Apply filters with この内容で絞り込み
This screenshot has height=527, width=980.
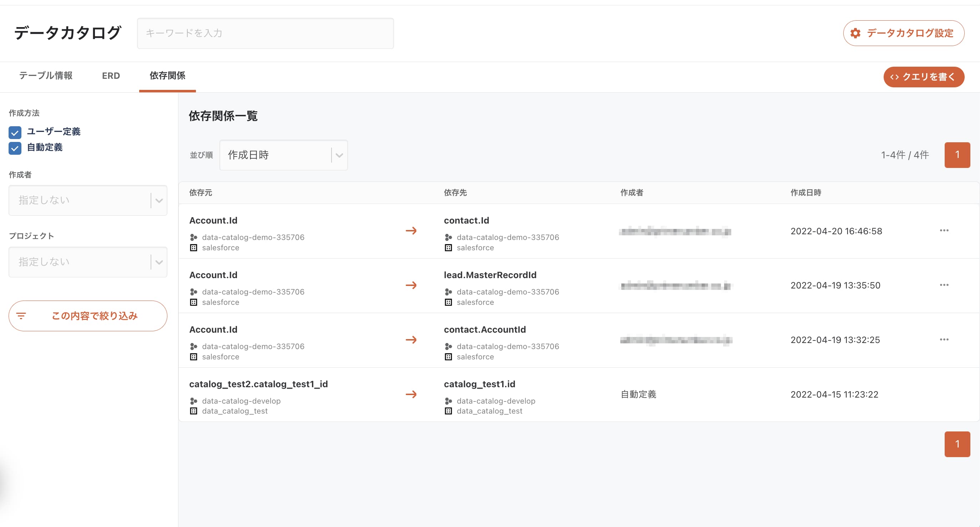pos(88,316)
